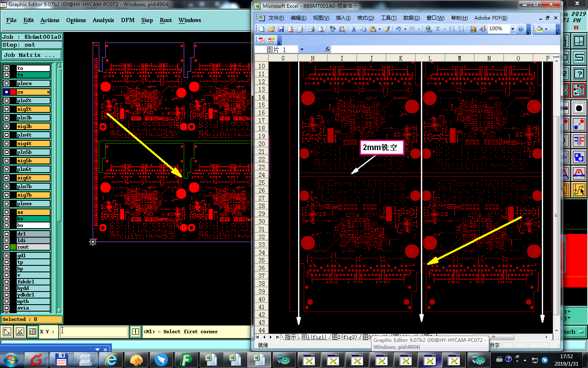Insert hyperlink via globe icon
Screen dimensions: 588x368
(x=428, y=29)
